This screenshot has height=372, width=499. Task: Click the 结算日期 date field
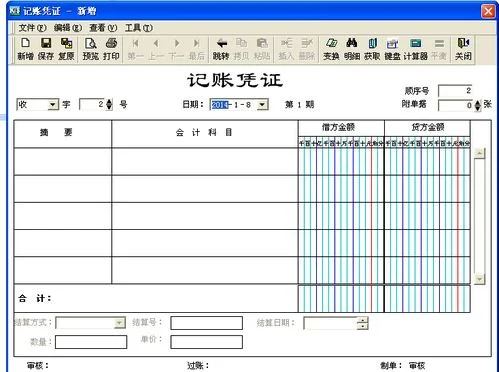pos(330,323)
